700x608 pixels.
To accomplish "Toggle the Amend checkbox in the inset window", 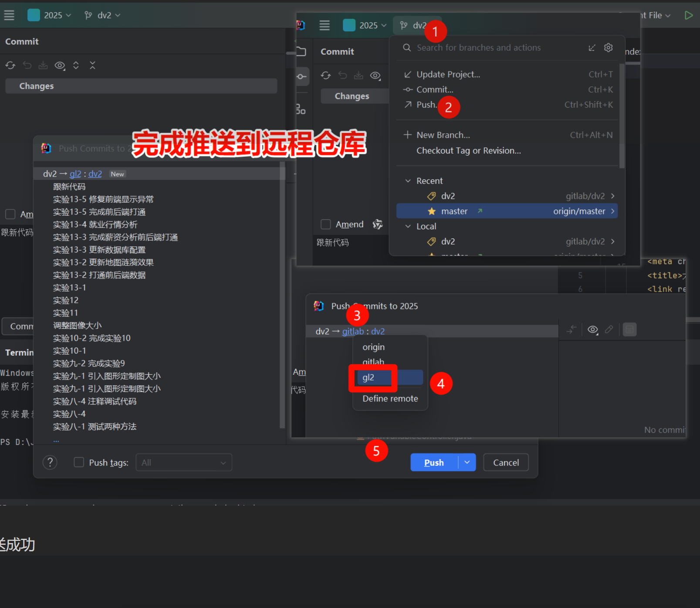I will point(326,224).
